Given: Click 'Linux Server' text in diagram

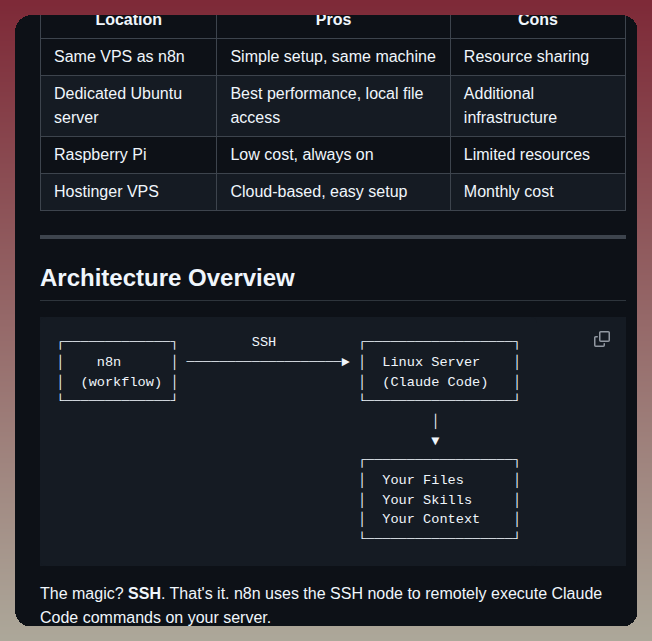Looking at the screenshot, I should pyautogui.click(x=431, y=362).
